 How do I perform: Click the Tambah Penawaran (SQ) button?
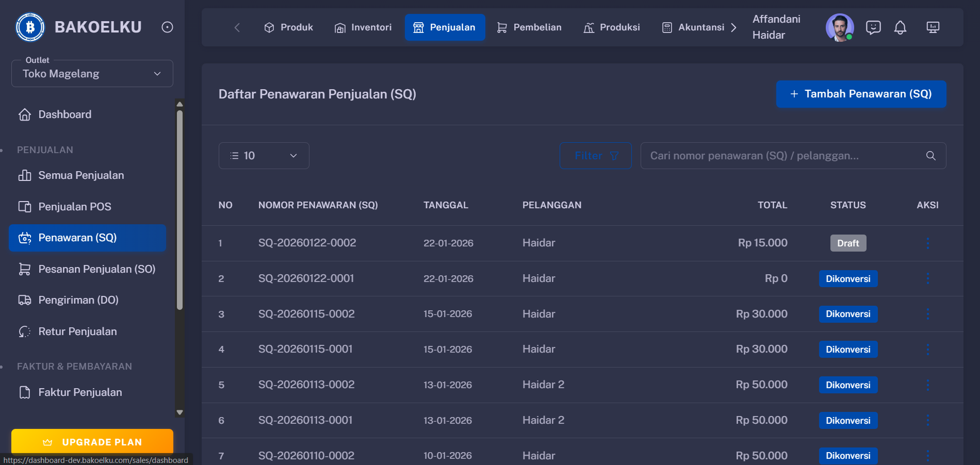pyautogui.click(x=860, y=94)
